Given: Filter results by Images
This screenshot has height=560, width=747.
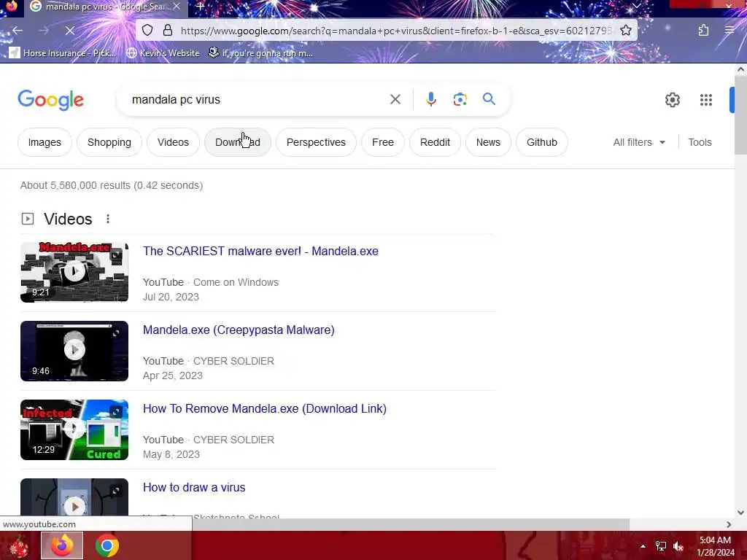Looking at the screenshot, I should 44,142.
